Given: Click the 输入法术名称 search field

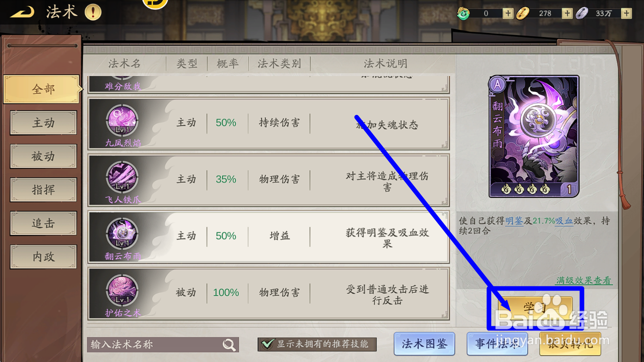Looking at the screenshot, I should coord(163,345).
